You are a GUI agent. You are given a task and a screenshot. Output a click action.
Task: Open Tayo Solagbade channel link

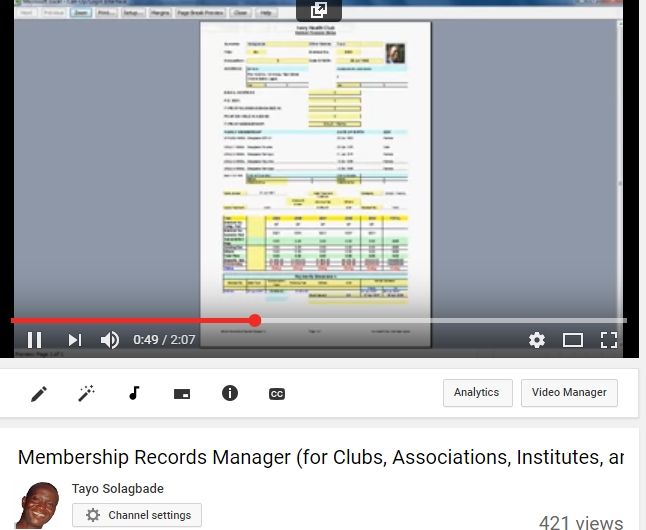point(118,489)
